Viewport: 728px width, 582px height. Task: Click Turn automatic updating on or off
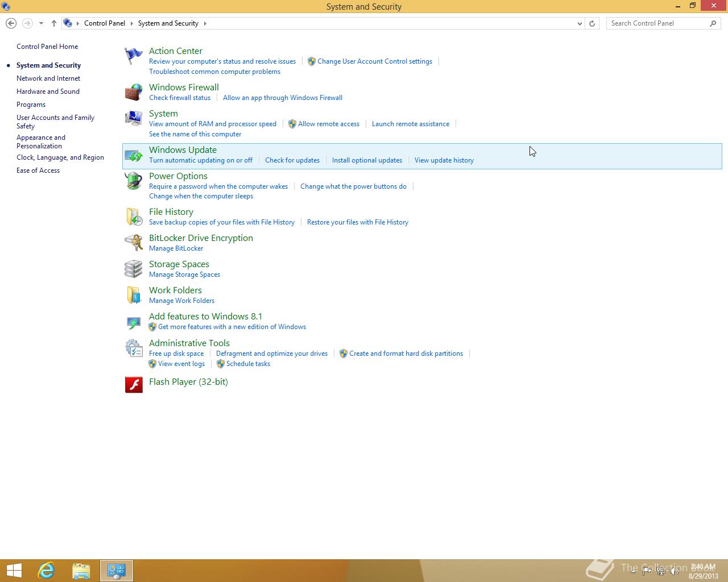pos(201,160)
